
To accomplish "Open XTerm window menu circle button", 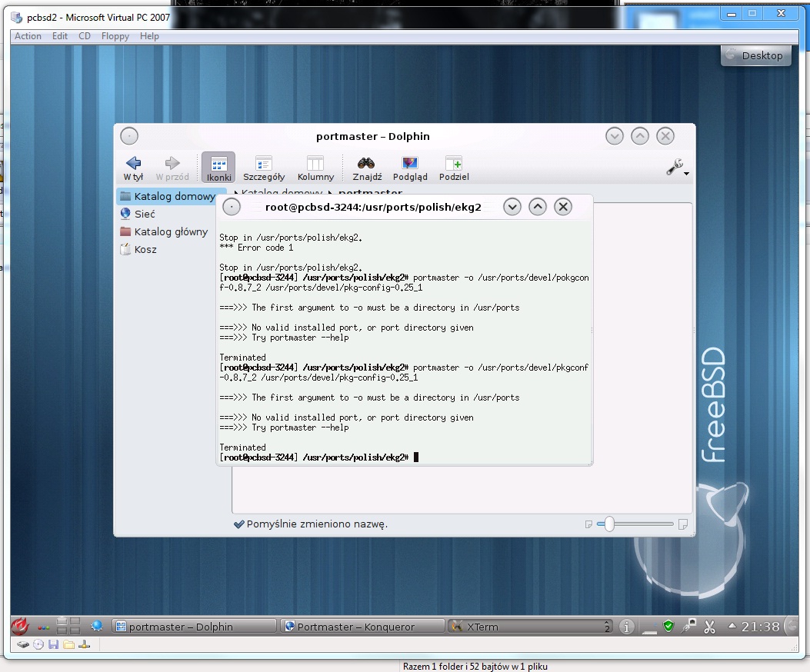I will (x=232, y=207).
